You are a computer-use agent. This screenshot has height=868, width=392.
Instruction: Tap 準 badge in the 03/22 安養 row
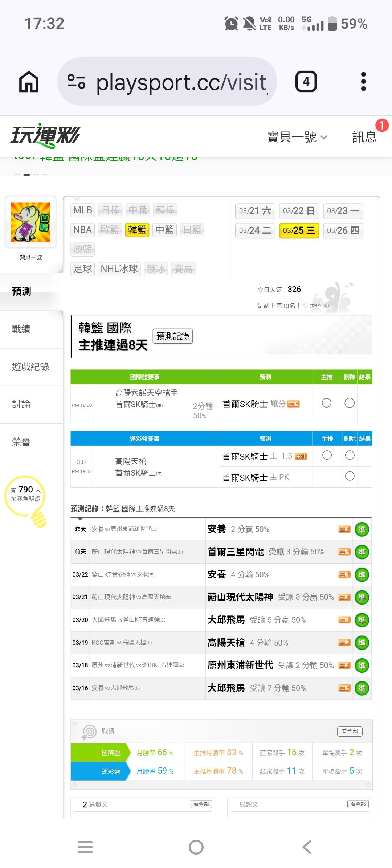[x=362, y=575]
